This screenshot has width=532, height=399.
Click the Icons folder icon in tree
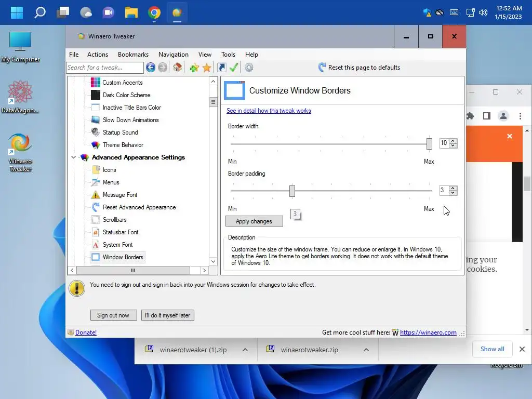click(96, 170)
